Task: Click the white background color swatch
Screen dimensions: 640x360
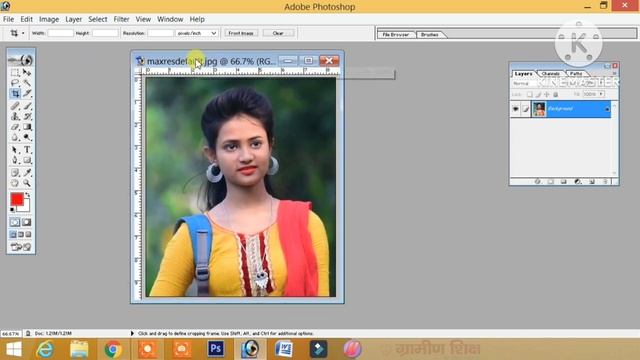Action: 25,207
